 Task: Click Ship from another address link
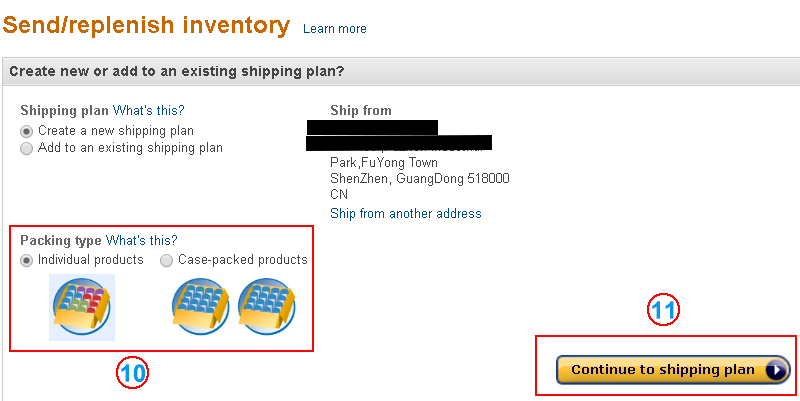(405, 213)
